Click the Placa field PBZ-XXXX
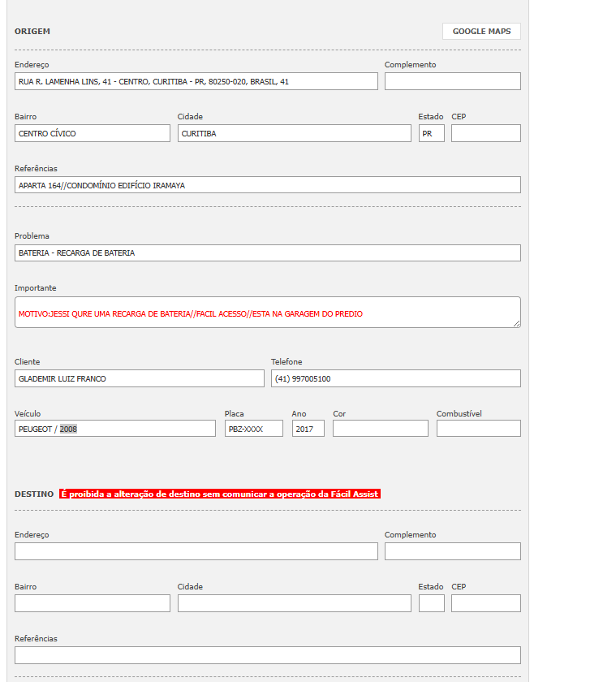Image resolution: width=616 pixels, height=682 pixels. point(253,429)
